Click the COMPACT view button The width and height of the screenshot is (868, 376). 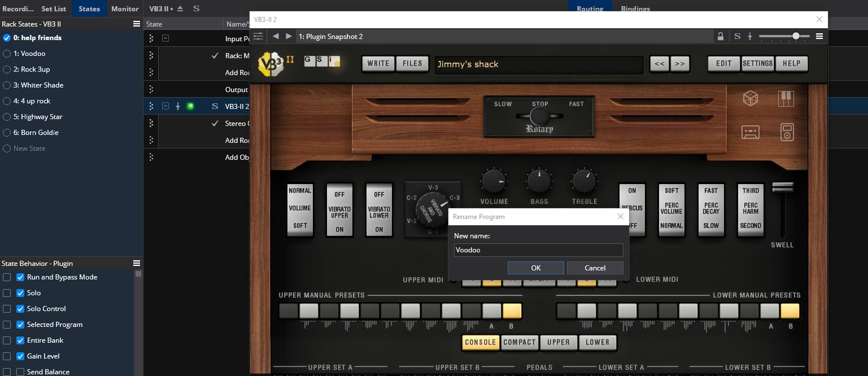pyautogui.click(x=519, y=342)
